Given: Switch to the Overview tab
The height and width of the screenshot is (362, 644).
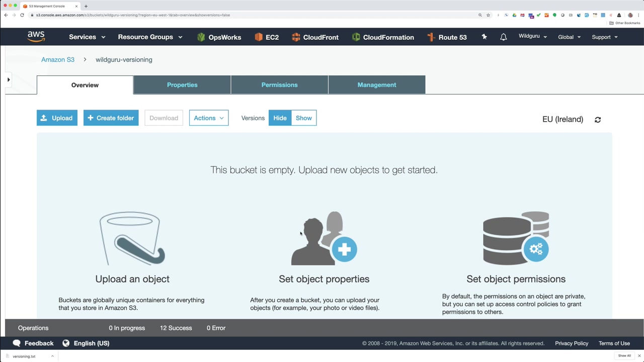Looking at the screenshot, I should (x=85, y=85).
